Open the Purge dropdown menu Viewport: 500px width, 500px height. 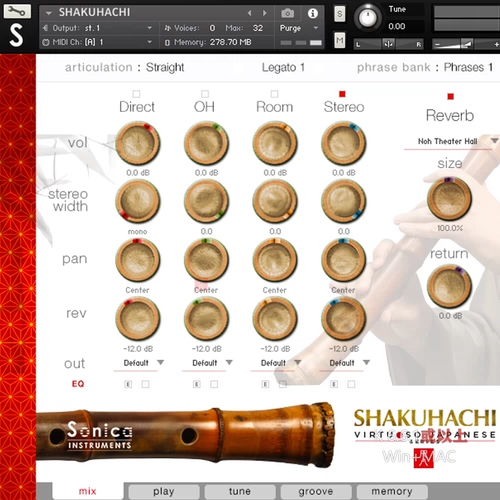[x=299, y=28]
